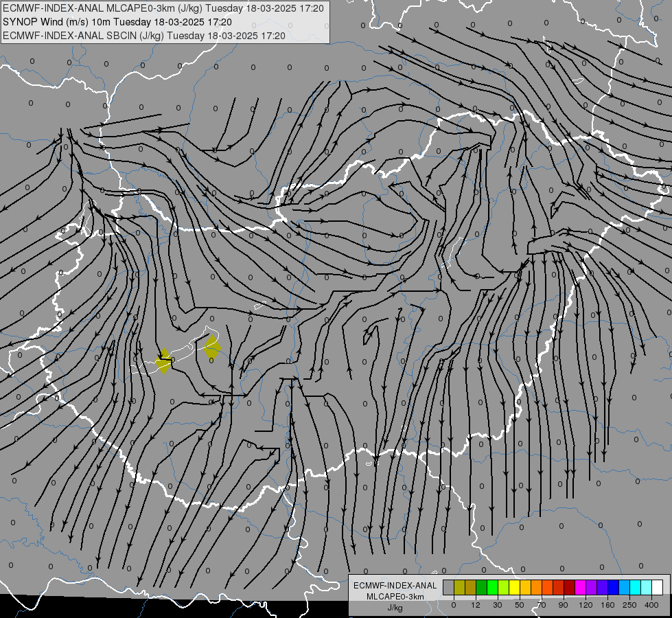The height and width of the screenshot is (618, 672).
Task: Pick the cyan swatch after 250
Action: (x=636, y=588)
